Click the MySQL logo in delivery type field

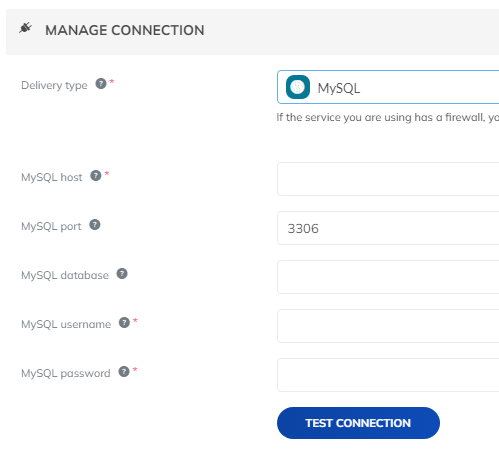[298, 87]
